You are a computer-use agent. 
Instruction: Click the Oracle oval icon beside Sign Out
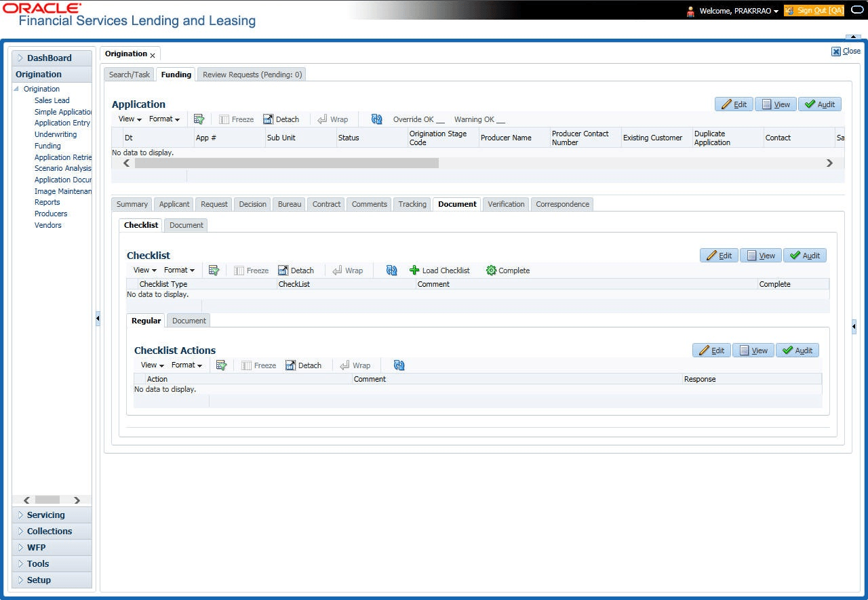[x=857, y=10]
